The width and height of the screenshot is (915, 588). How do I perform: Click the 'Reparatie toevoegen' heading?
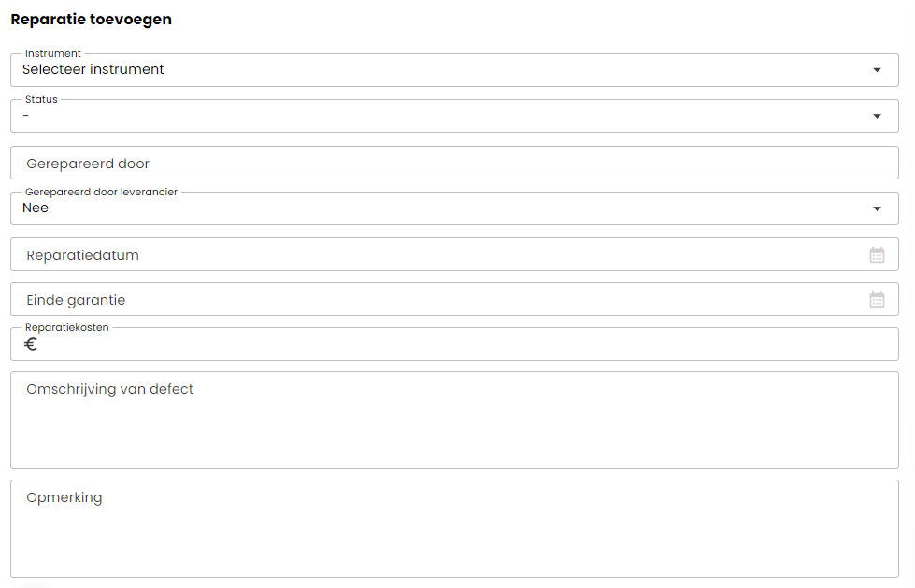(x=91, y=20)
